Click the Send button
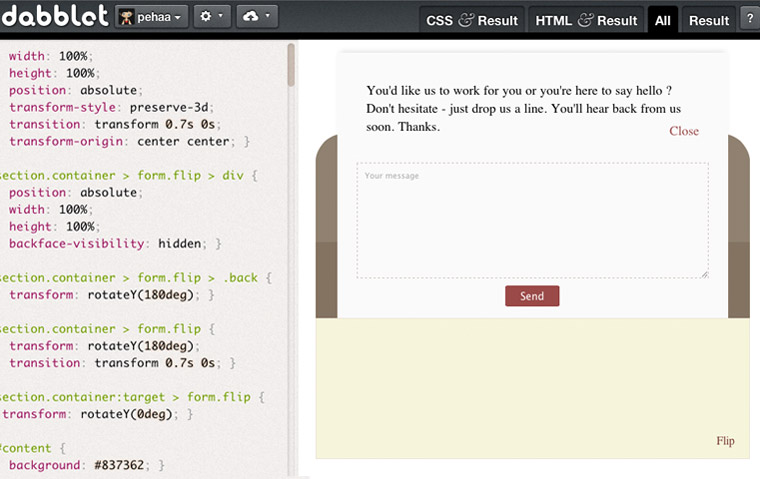 (x=532, y=296)
